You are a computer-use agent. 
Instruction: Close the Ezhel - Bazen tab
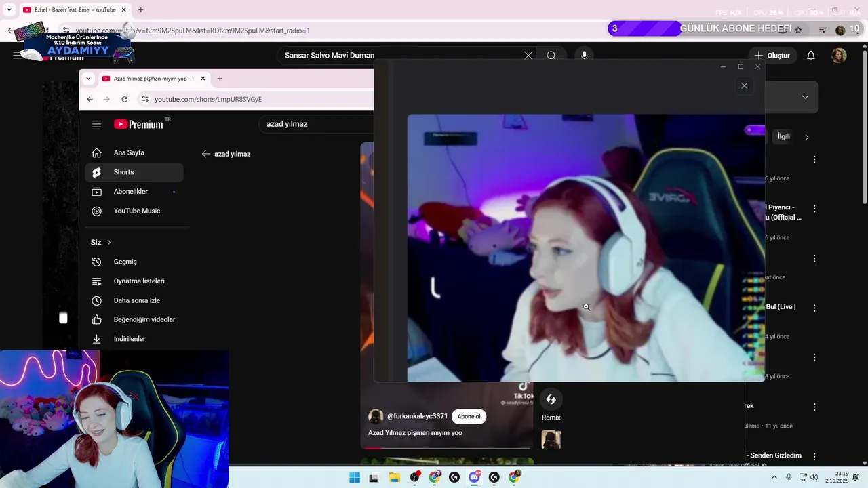[123, 10]
